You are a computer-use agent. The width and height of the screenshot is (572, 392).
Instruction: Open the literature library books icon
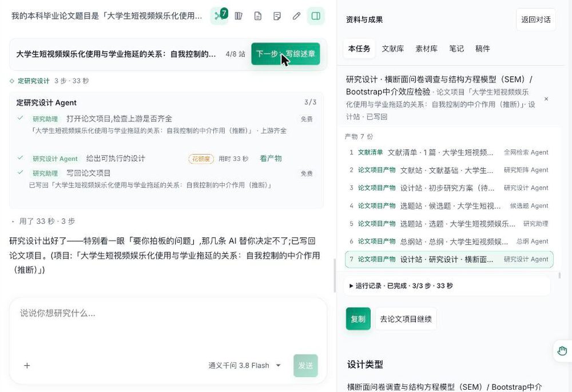pos(239,16)
